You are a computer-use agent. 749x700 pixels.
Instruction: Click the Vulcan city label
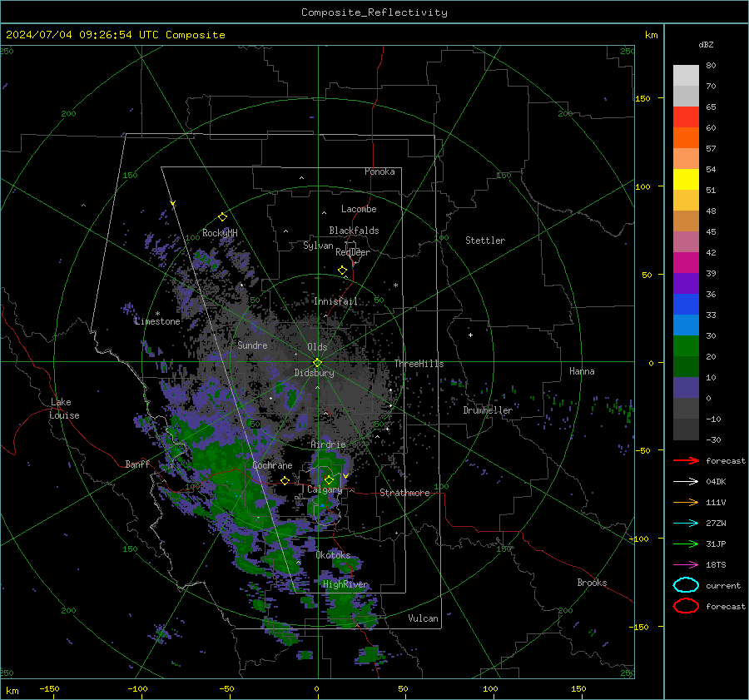(423, 618)
